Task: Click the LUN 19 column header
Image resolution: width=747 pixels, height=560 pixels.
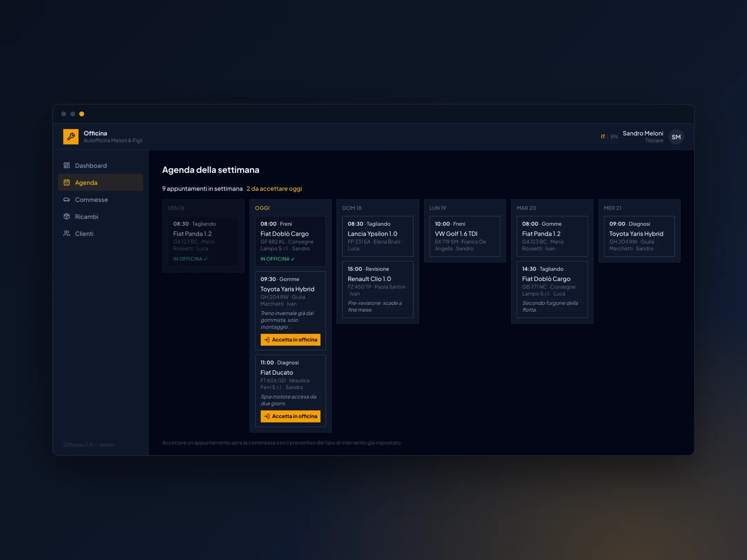Action: pyautogui.click(x=437, y=208)
